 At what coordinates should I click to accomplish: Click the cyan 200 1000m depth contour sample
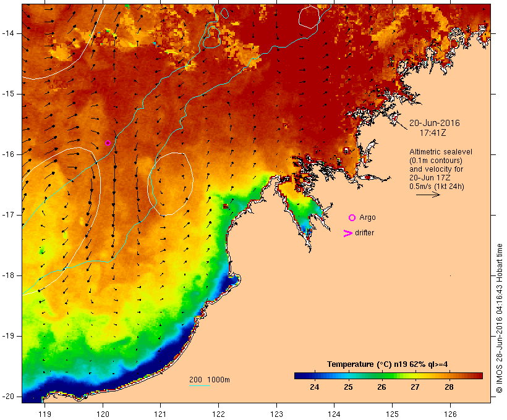(x=200, y=385)
